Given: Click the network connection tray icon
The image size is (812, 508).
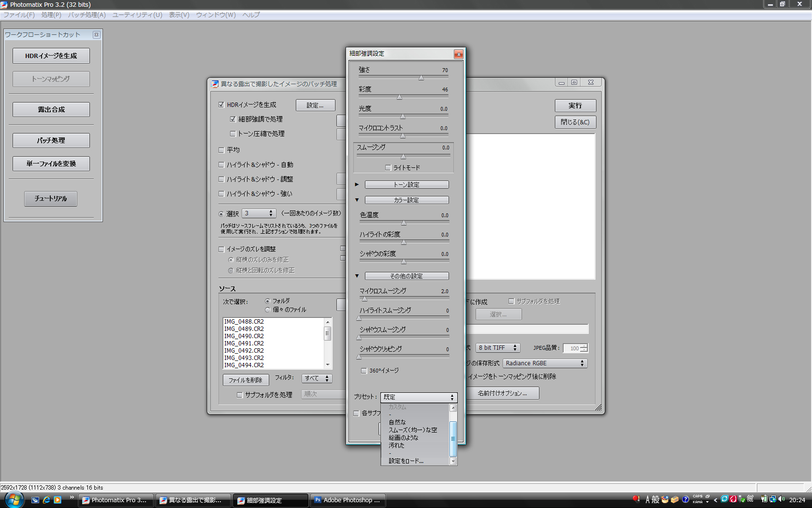Looking at the screenshot, I should click(x=773, y=499).
